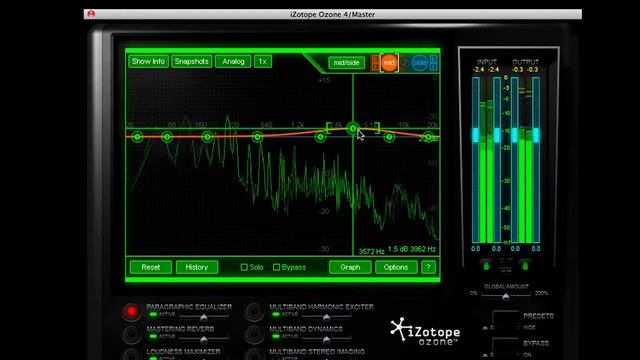The height and width of the screenshot is (360, 640).
Task: Click the left input gain fader handle
Action: pos(476,135)
